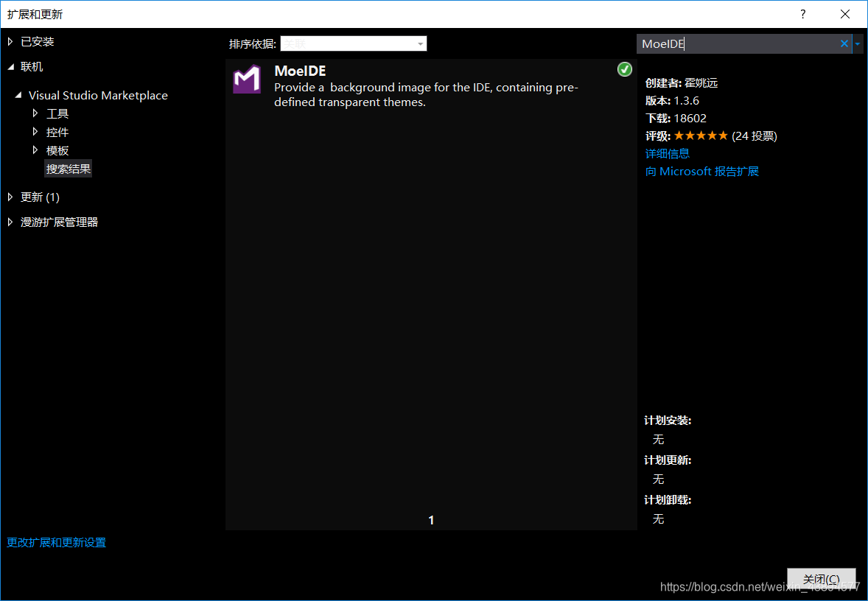This screenshot has width=868, height=601.
Task: Clear the search box with the X icon
Action: point(844,43)
